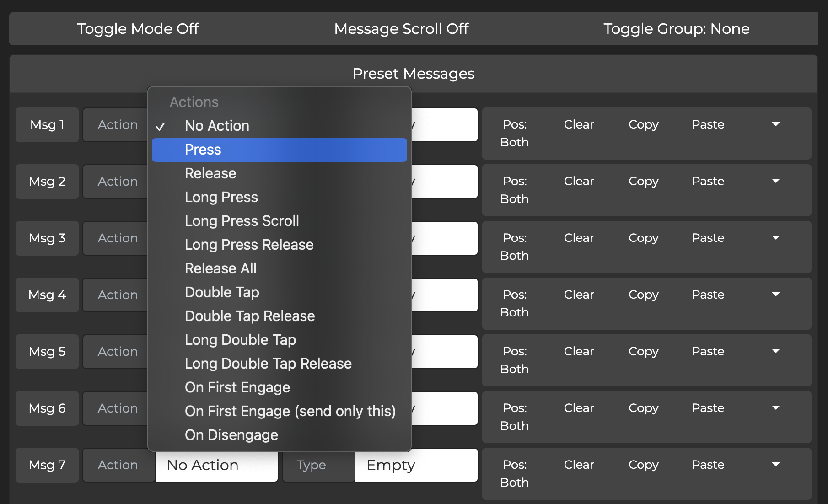Select Double Tap Release in the Actions list
Image resolution: width=828 pixels, height=504 pixels.
(x=250, y=316)
